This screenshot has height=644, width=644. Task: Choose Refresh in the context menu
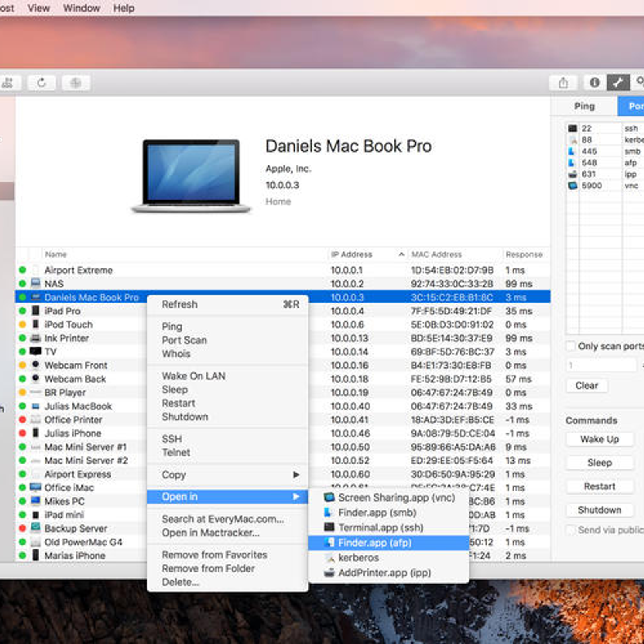point(228,304)
